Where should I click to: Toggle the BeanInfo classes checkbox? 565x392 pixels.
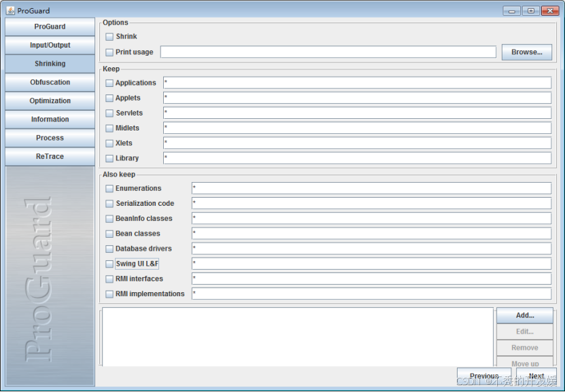109,219
